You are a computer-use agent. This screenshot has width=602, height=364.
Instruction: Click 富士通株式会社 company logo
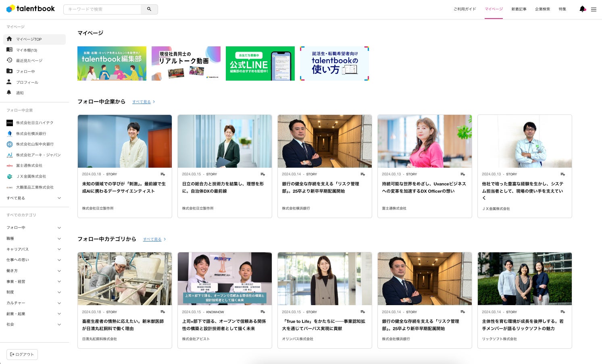[10, 166]
